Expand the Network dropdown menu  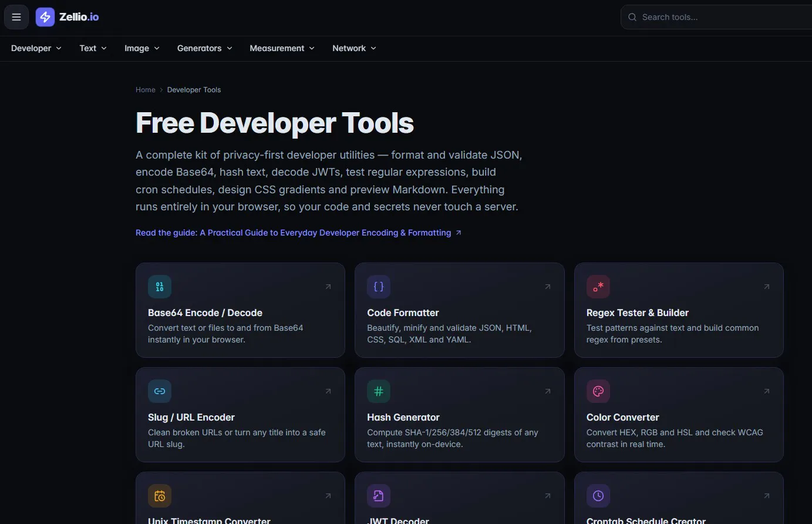coord(355,48)
